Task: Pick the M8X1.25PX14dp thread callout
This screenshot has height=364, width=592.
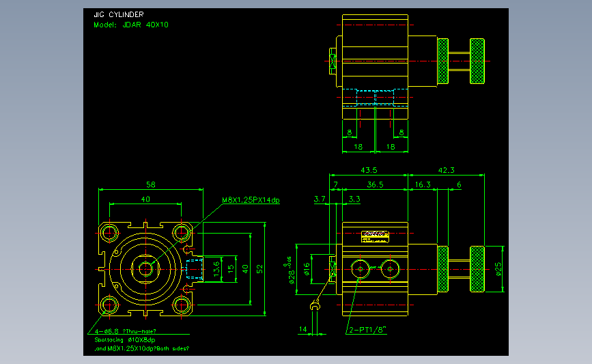Action: click(251, 200)
